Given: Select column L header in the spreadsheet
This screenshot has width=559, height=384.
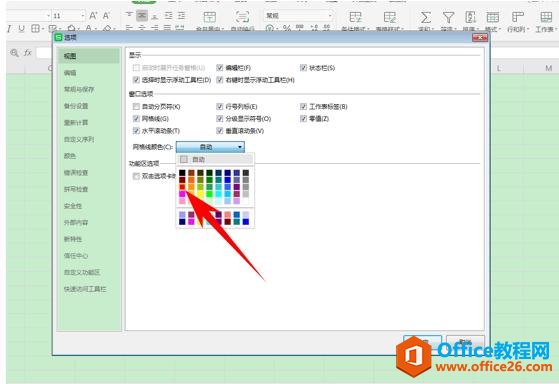Looking at the screenshot, I should [498, 68].
